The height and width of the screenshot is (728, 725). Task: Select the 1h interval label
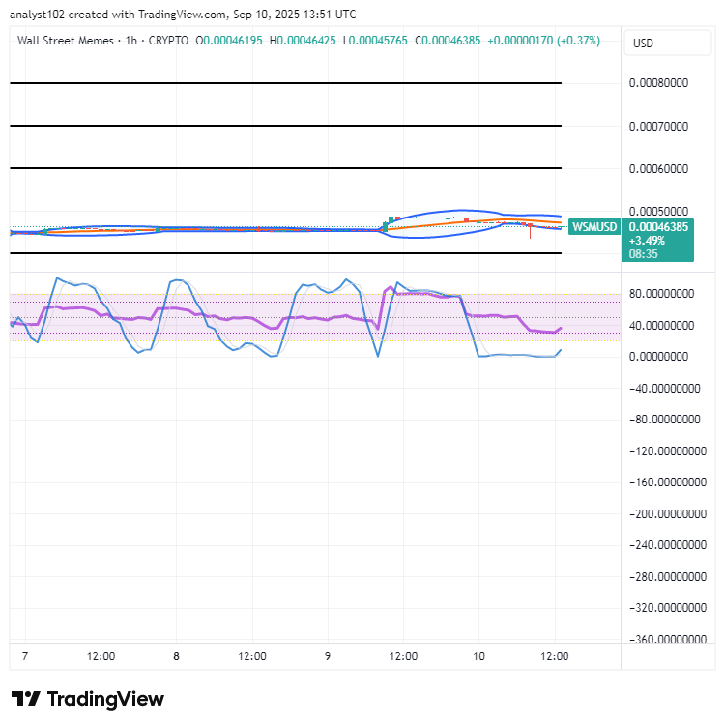(131, 41)
